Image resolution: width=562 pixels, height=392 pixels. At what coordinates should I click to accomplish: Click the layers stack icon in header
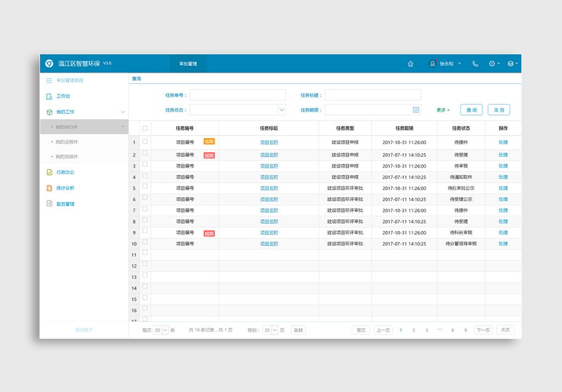[510, 64]
